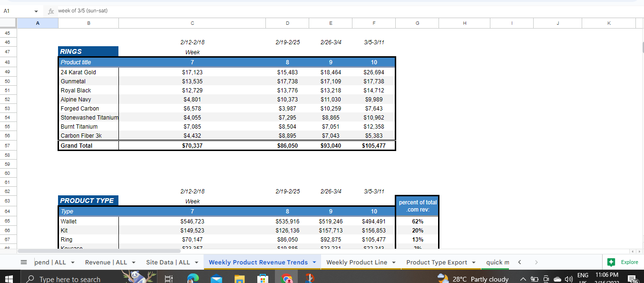Launch File Explorer from the taskbar
Viewport: 644px width, 283px height.
click(239, 279)
